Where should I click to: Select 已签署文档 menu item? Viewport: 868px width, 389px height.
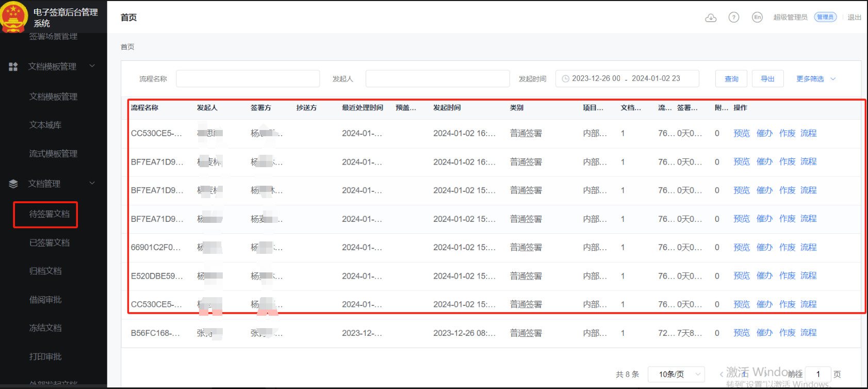(x=49, y=242)
